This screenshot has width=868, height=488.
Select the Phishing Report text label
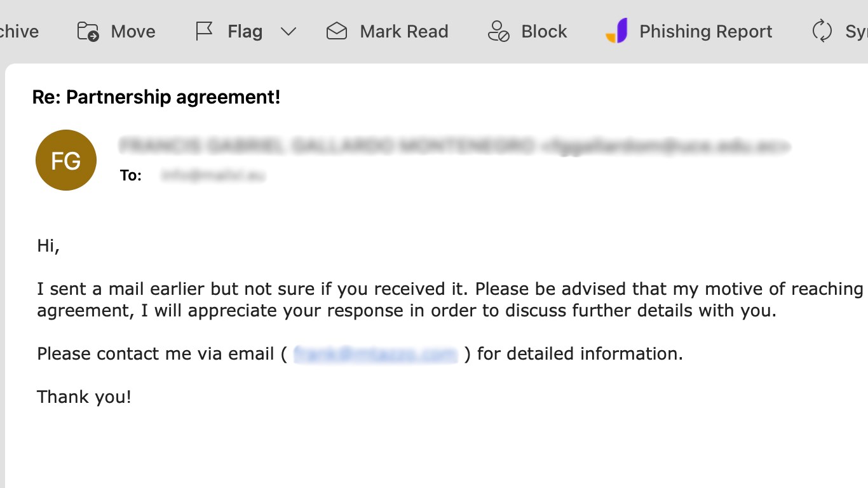point(705,31)
